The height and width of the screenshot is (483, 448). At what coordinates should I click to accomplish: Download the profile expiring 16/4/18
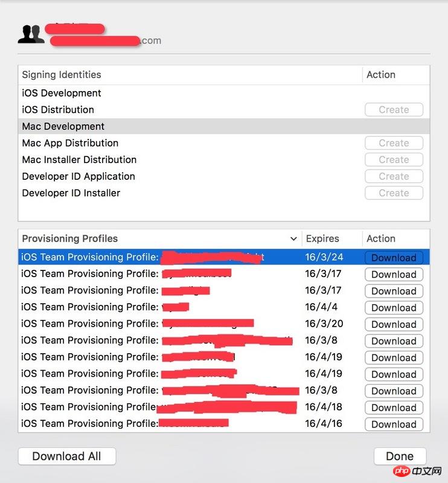point(394,408)
